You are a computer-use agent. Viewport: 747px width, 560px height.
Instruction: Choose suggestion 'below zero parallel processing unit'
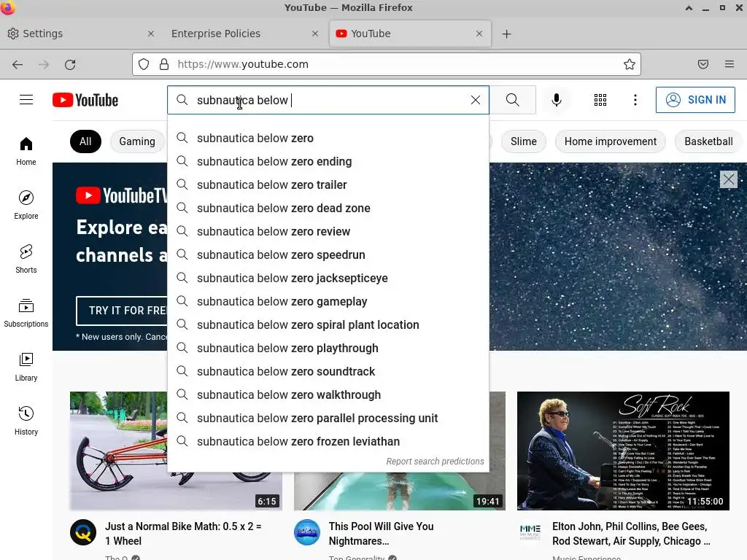328,418
